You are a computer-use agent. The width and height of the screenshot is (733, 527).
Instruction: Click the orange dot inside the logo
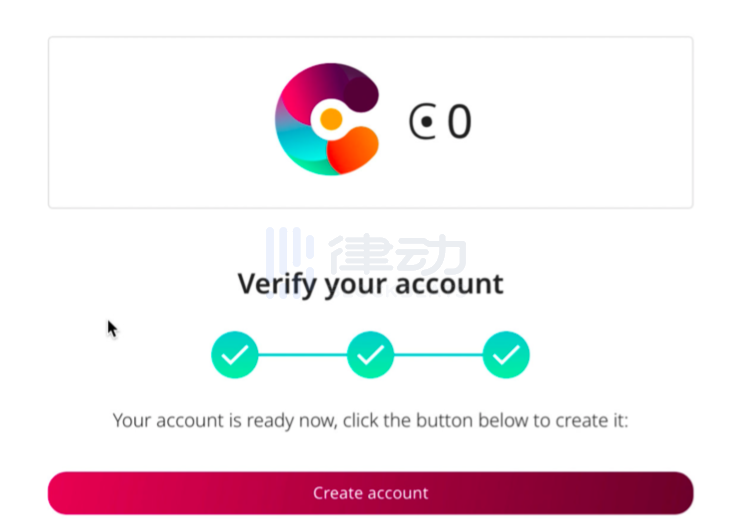331,119
